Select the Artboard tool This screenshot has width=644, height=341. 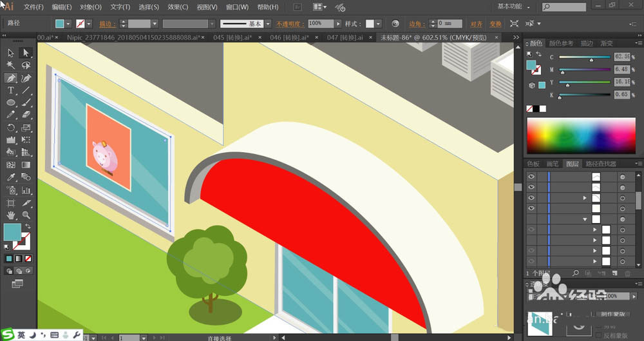pos(11,203)
